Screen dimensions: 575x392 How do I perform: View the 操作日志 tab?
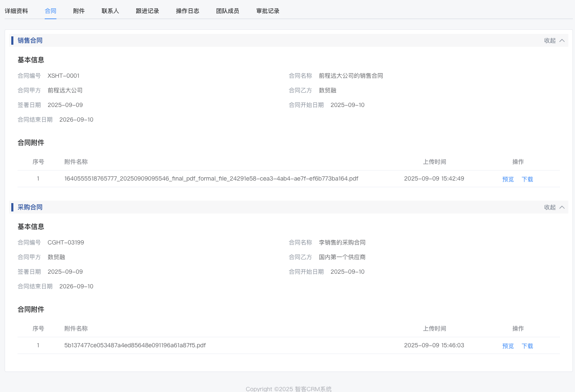[x=188, y=11]
